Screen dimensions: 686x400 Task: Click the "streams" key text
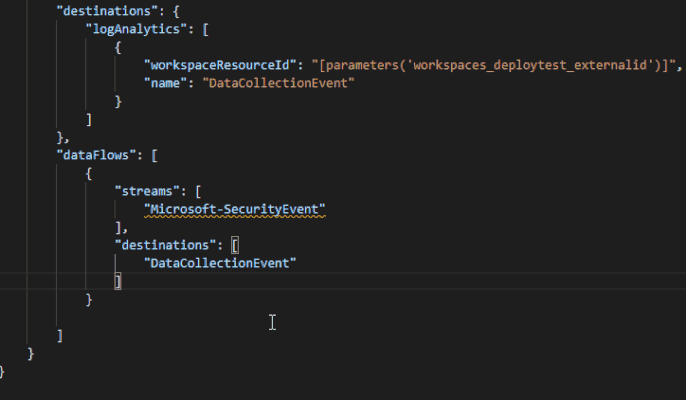pyautogui.click(x=147, y=191)
